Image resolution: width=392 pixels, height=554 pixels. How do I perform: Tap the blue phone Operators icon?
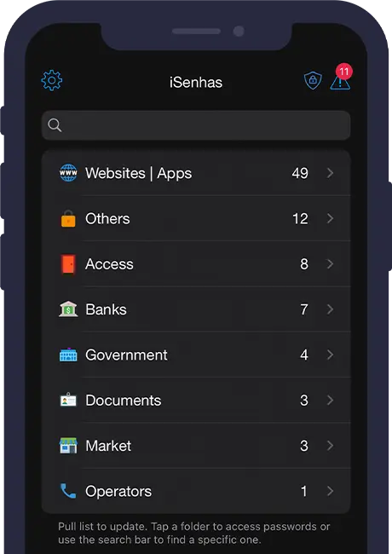68,491
